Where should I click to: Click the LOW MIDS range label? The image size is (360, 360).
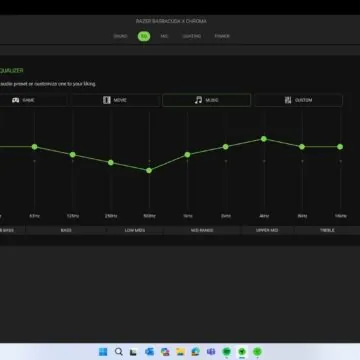coord(135,230)
